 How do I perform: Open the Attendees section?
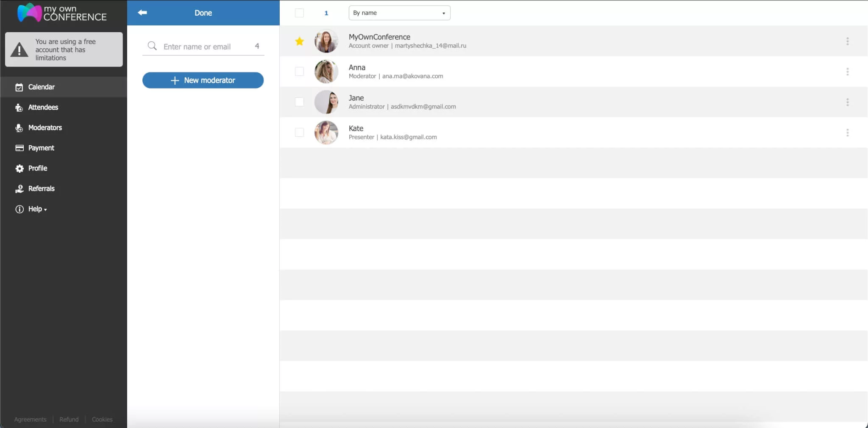43,107
